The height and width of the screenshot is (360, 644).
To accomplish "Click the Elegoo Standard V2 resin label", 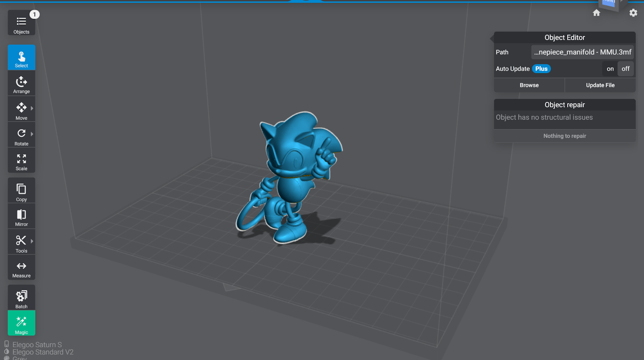I will coord(43,352).
